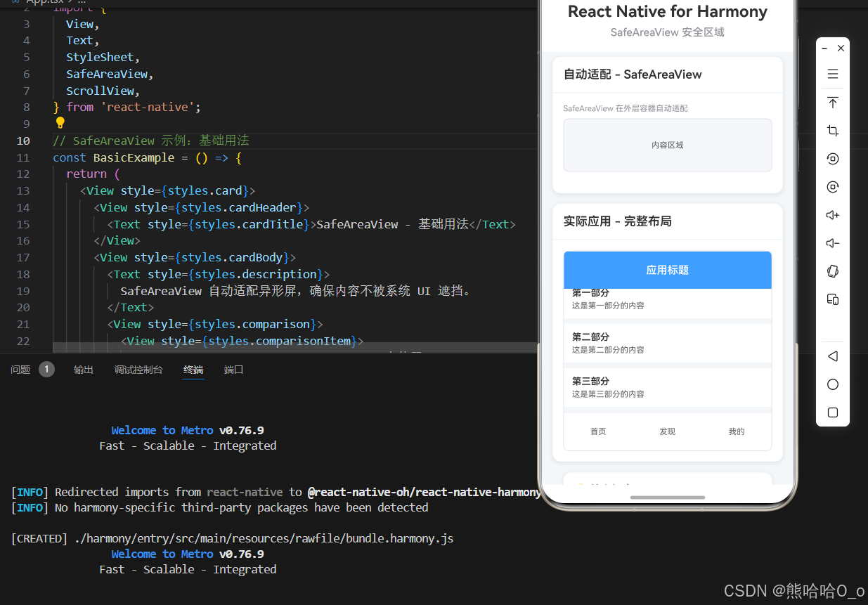Click SafeAreaView in the import list

point(107,74)
